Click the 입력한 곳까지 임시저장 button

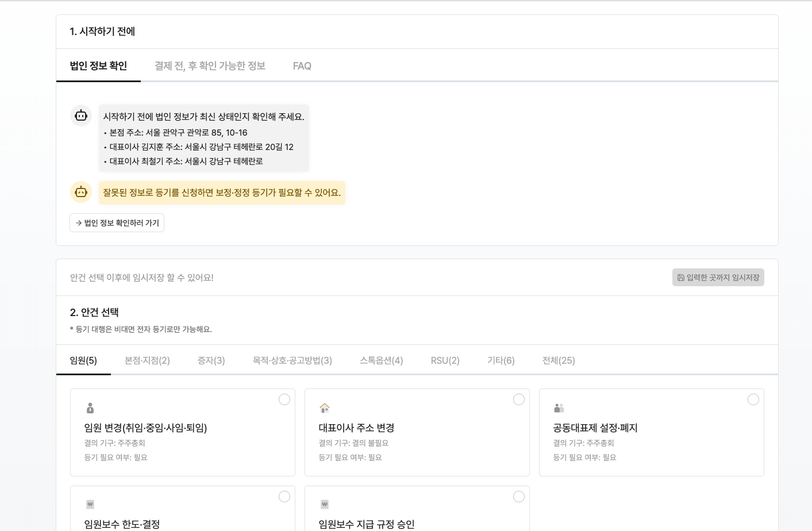pyautogui.click(x=718, y=278)
